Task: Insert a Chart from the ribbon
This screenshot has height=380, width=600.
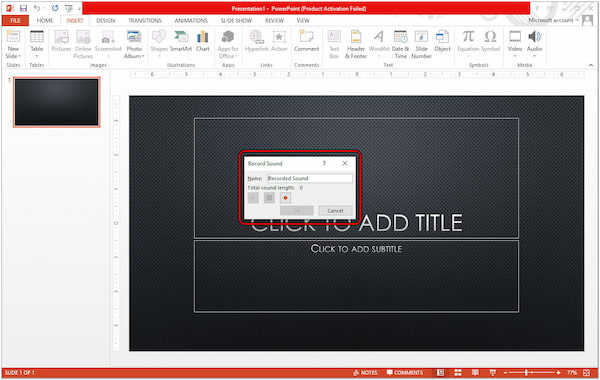Action: 202,41
